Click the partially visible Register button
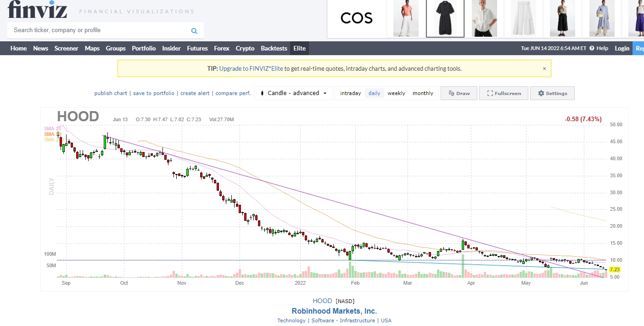The image size is (644, 326). point(639,48)
